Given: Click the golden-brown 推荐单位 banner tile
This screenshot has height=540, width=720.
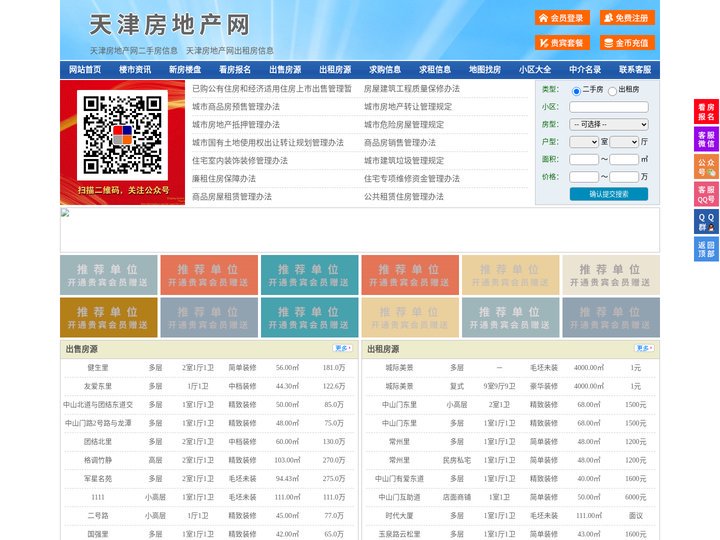Looking at the screenshot, I should 109,317.
